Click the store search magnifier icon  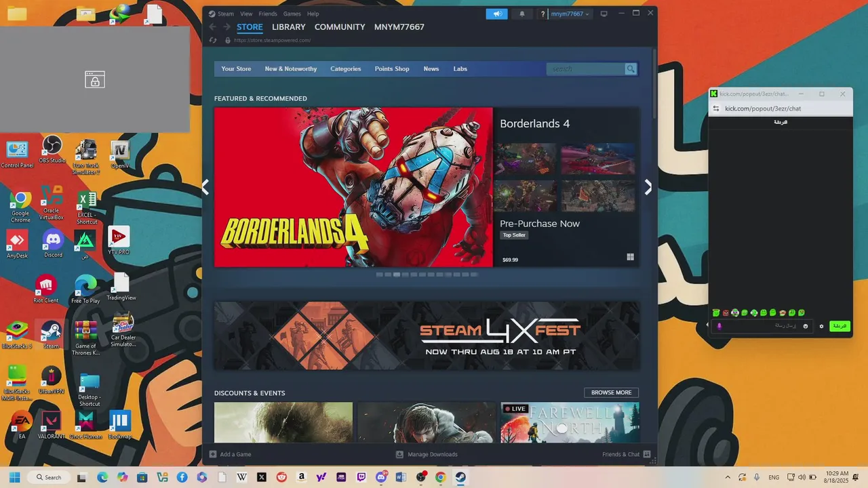point(631,68)
